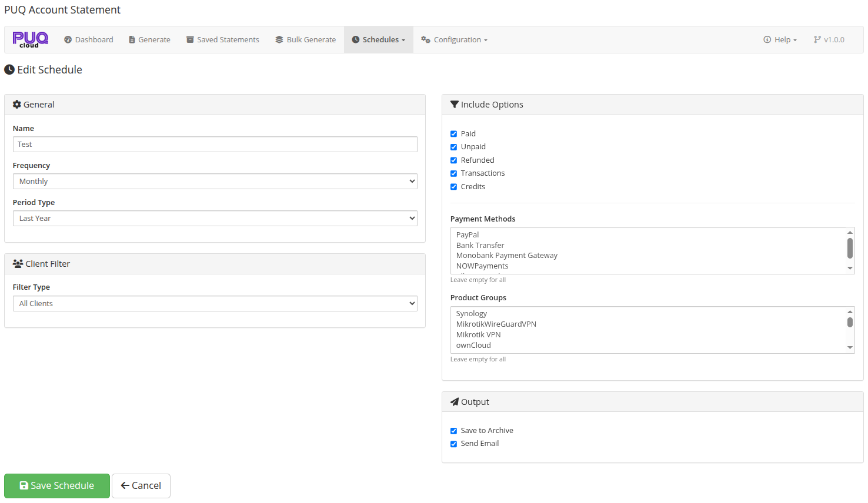The image size is (868, 503).
Task: Click the gears icon next to Configuration
Action: tap(425, 39)
